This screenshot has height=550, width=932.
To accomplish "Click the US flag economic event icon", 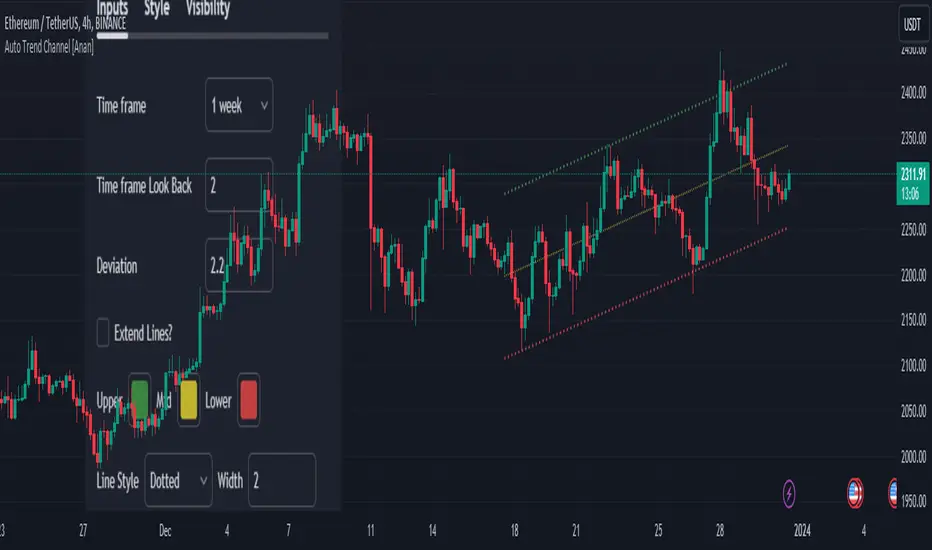I will [x=855, y=492].
